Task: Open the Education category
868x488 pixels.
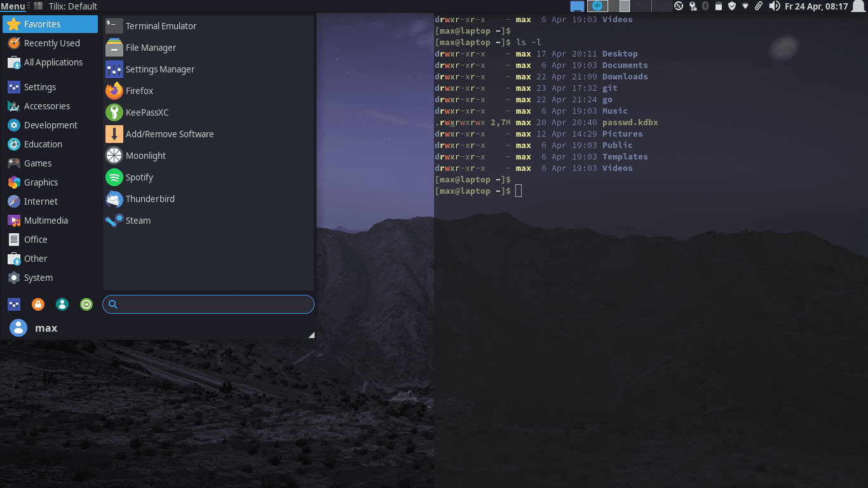Action: click(50, 144)
